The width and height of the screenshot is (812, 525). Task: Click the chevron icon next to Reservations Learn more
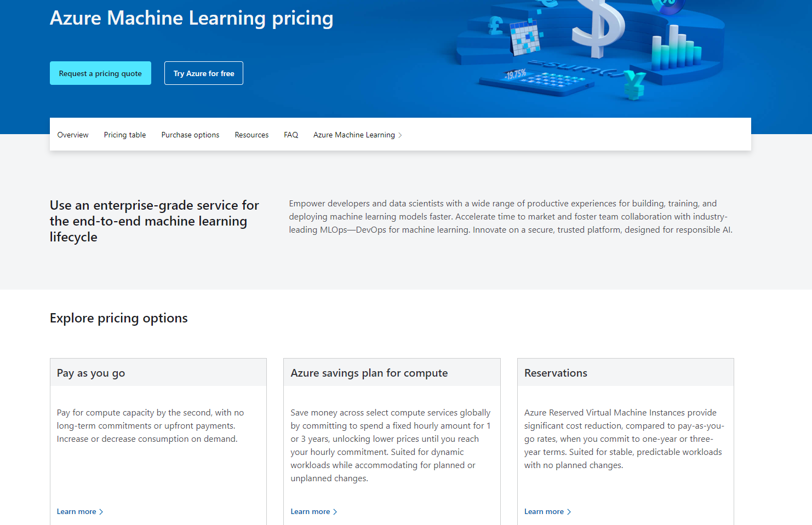569,511
